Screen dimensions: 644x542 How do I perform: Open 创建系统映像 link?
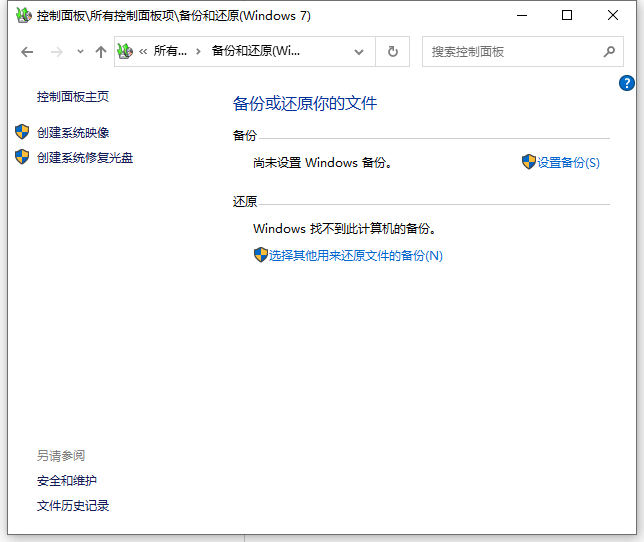[x=73, y=133]
